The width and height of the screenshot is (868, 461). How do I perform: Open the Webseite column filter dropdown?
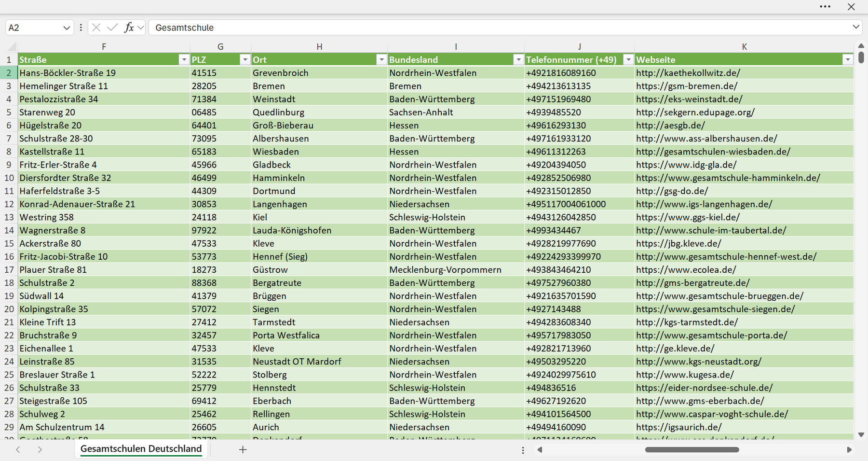[x=848, y=59]
